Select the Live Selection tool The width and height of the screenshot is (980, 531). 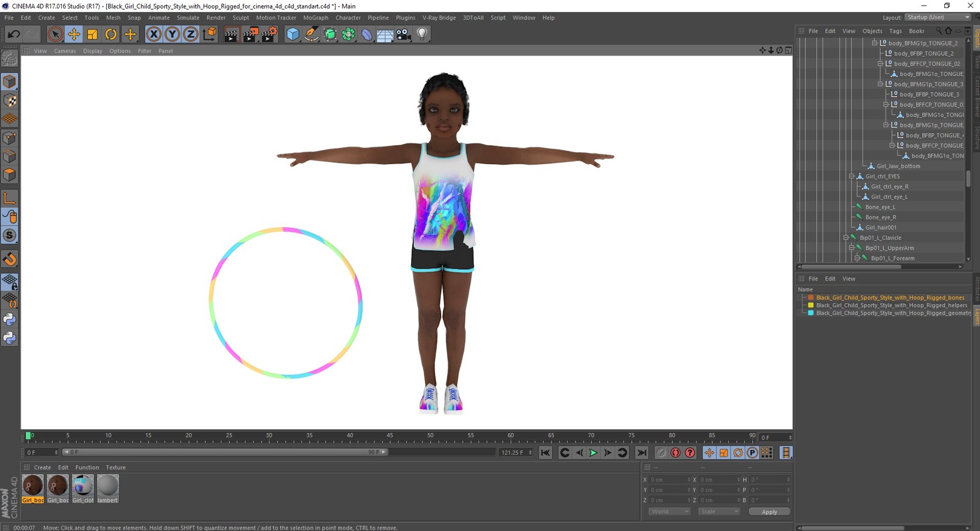(55, 34)
